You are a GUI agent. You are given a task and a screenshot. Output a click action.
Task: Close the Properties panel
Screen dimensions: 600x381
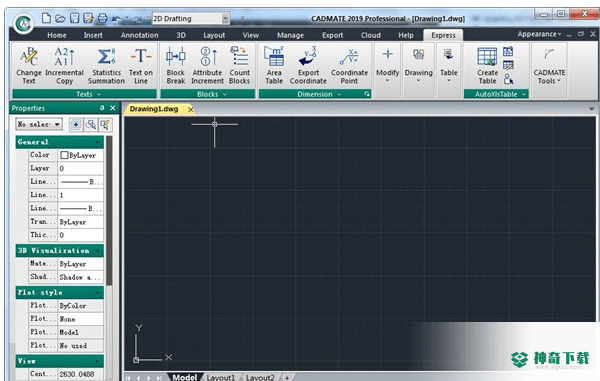point(113,108)
